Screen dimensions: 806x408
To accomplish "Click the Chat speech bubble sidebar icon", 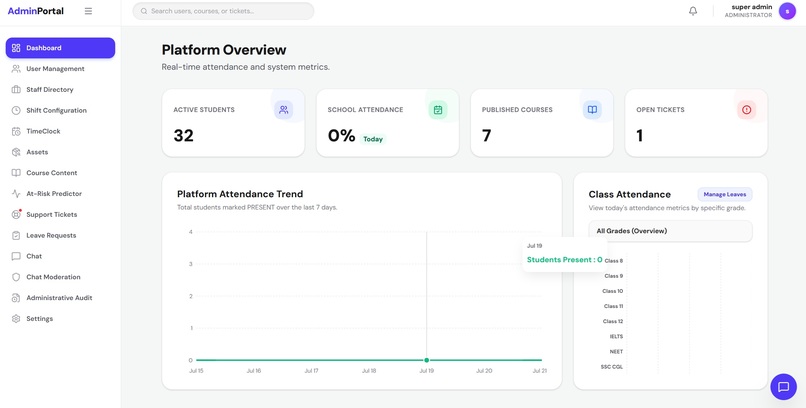I will [x=16, y=256].
